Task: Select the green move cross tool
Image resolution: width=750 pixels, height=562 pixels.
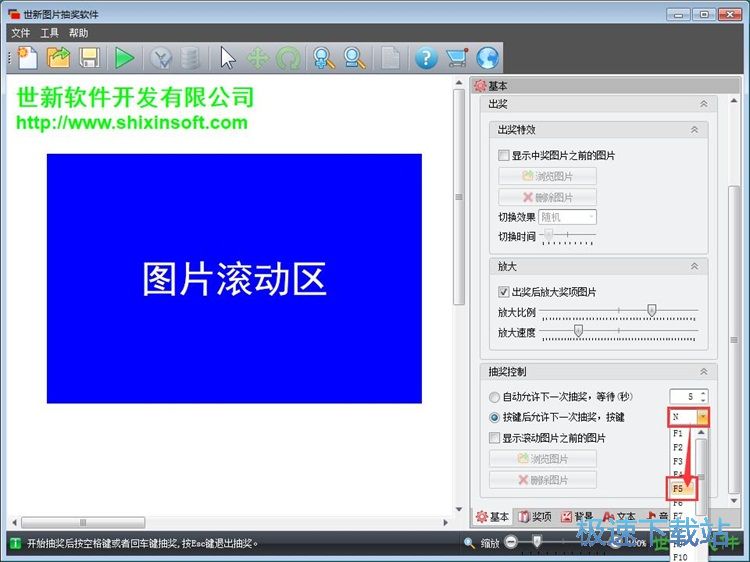Action: 258,58
